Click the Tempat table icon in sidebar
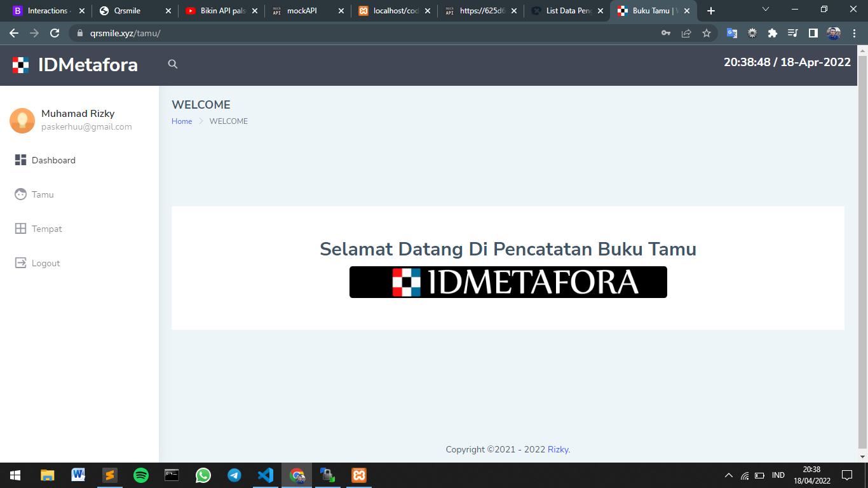The height and width of the screenshot is (488, 868). pos(20,229)
